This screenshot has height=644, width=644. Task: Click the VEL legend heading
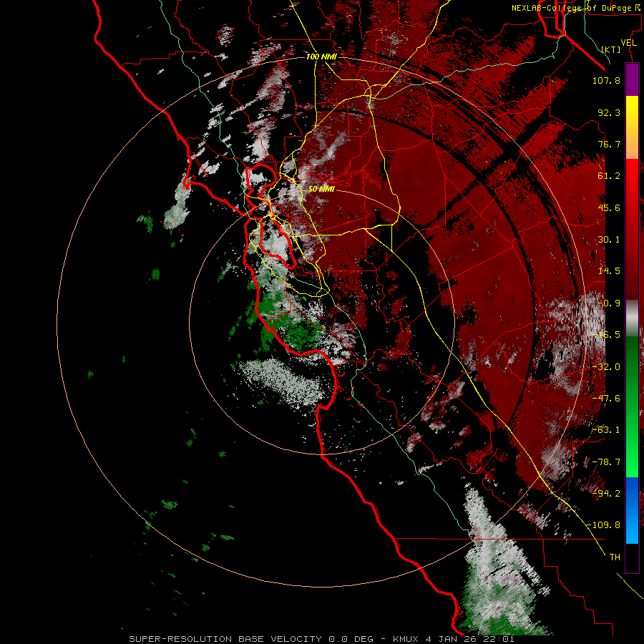click(628, 43)
